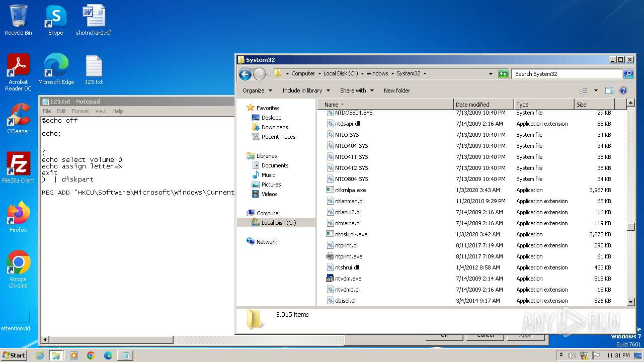644x362 pixels.
Task: Open Music library in navigation pane
Action: [x=268, y=175]
